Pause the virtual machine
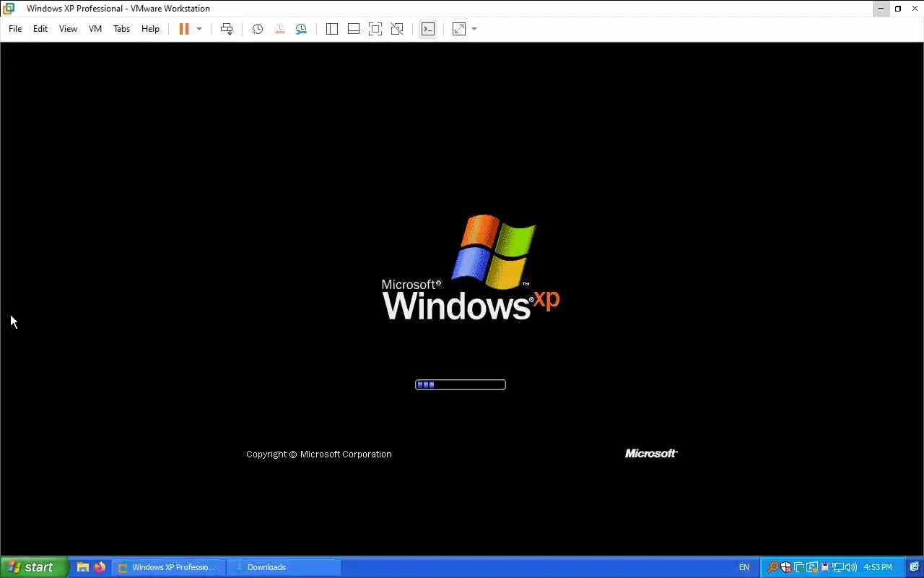Screen dimensions: 924x578 [x=184, y=29]
